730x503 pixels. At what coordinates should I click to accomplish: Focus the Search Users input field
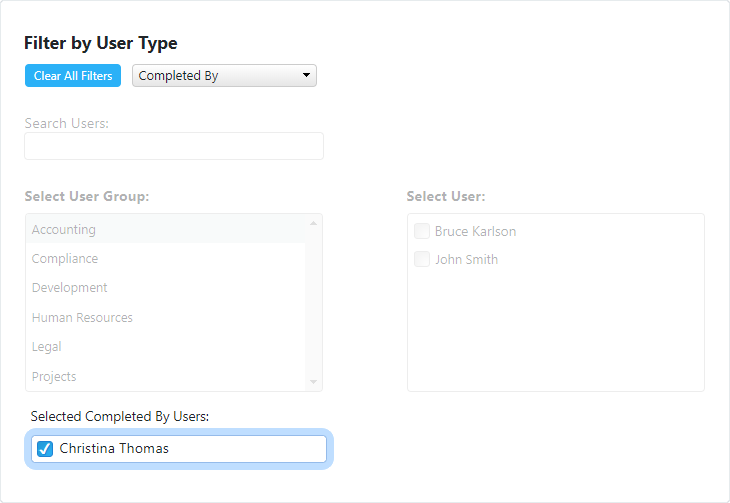(x=174, y=146)
